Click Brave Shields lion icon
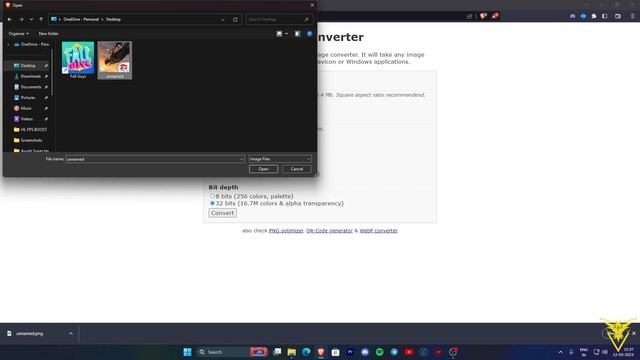 [x=483, y=16]
